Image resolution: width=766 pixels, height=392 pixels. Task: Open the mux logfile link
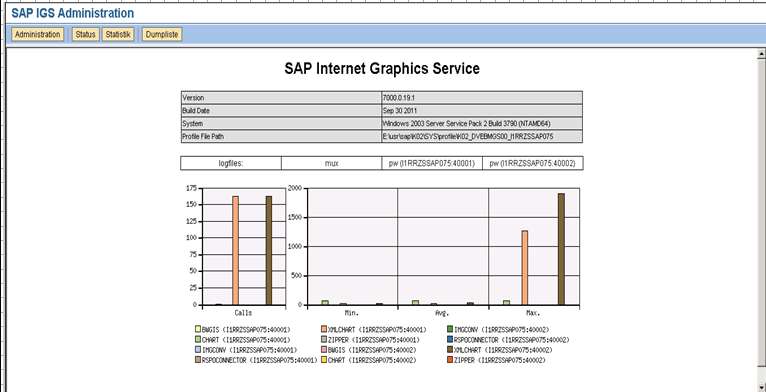(332, 164)
